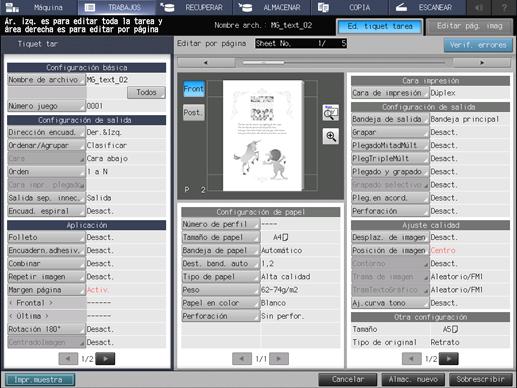This screenshot has width=517, height=388.
Task: Click the speaker volume icon
Action: [x=479, y=7]
